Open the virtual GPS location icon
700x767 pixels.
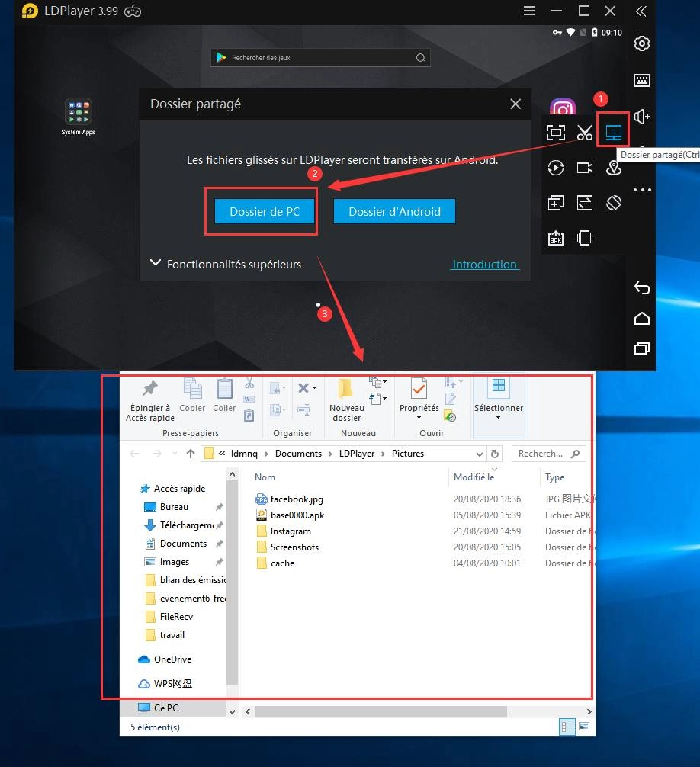point(613,168)
